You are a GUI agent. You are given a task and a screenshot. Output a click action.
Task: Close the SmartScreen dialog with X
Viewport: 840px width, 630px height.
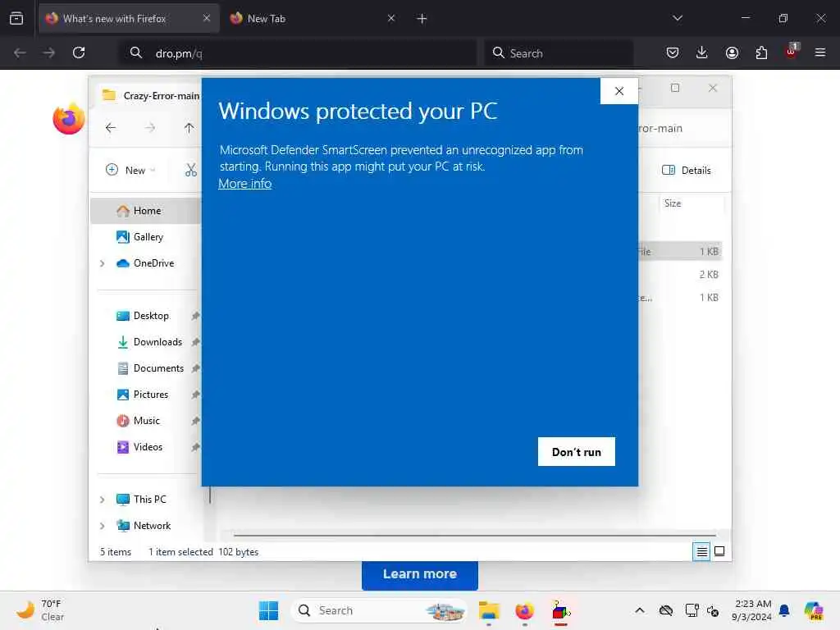pos(619,91)
